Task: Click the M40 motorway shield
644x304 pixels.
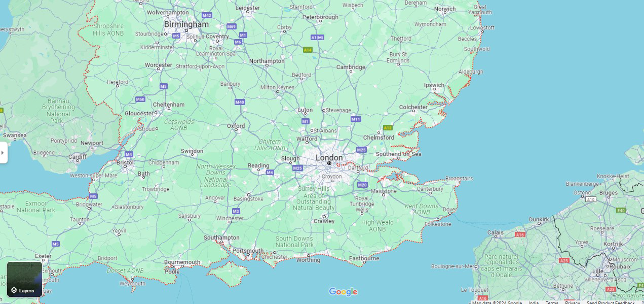Action: click(240, 103)
